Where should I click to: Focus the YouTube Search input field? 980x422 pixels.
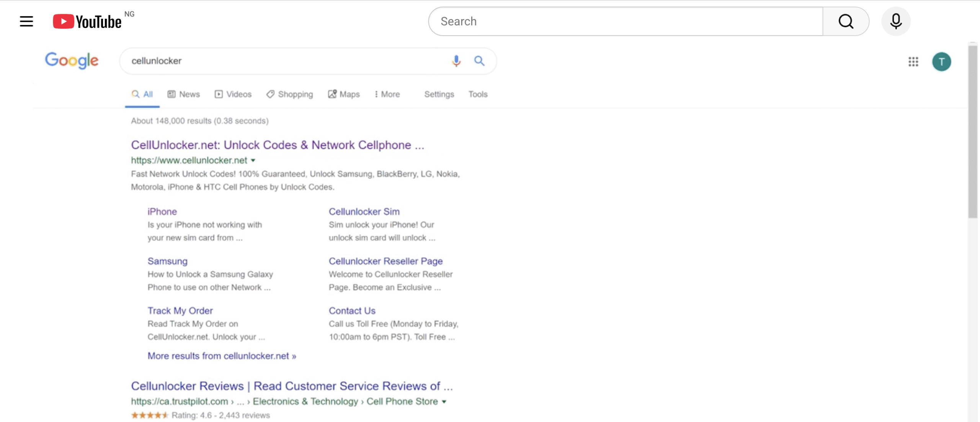click(x=626, y=21)
